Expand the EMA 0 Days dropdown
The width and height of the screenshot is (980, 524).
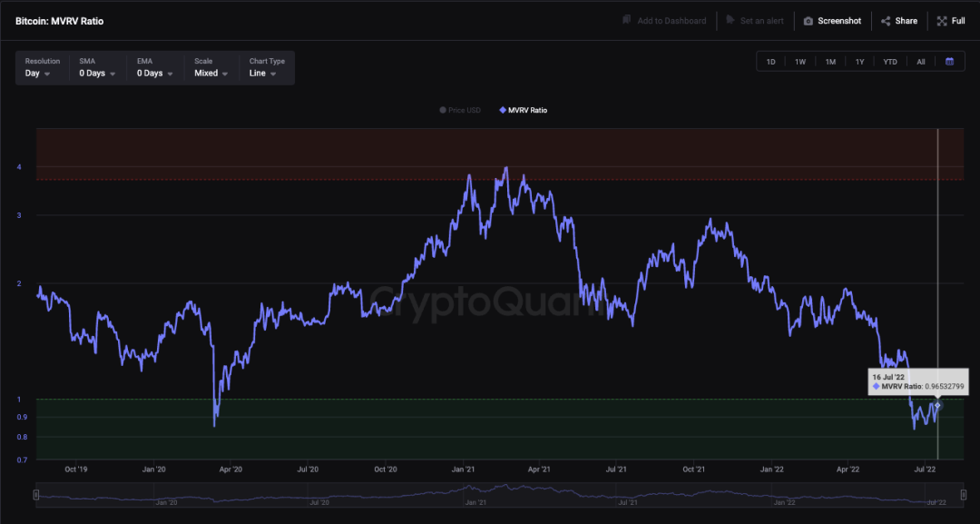(x=155, y=74)
